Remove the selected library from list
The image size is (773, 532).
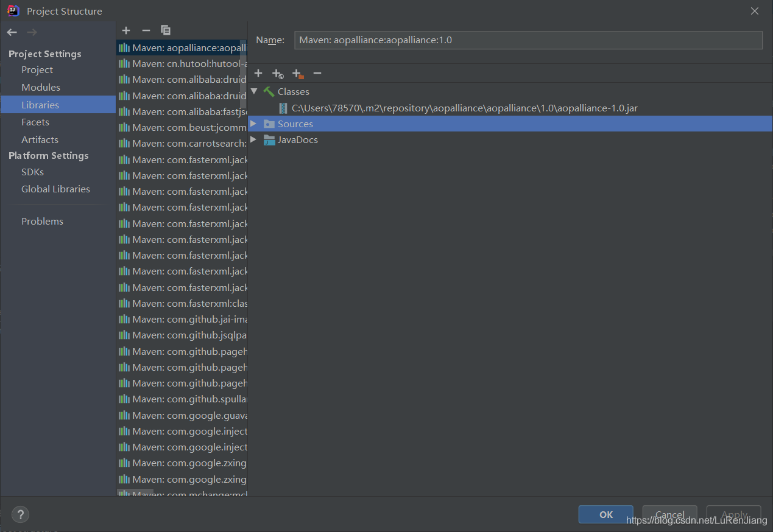coord(146,30)
